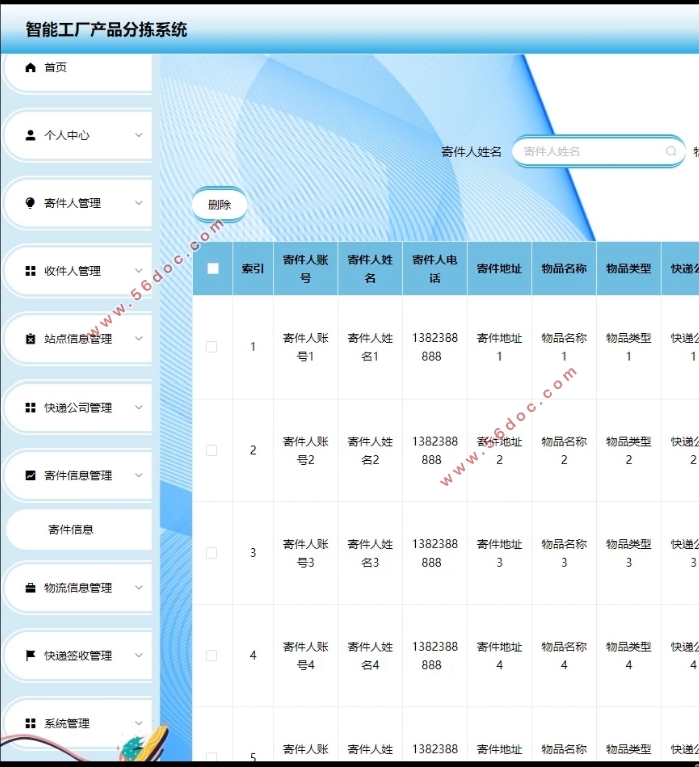Collapse the 寄件信息管理 chevron
The image size is (699, 767).
(x=138, y=475)
